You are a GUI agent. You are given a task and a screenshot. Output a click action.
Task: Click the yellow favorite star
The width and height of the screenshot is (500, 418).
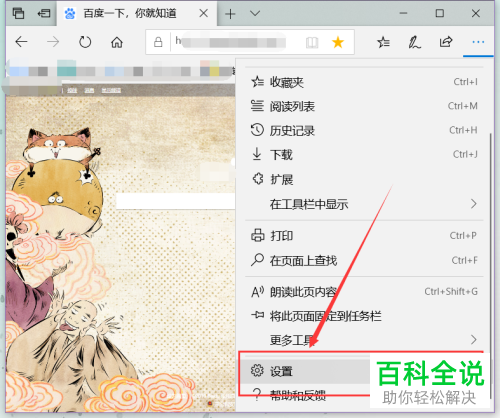coord(338,42)
